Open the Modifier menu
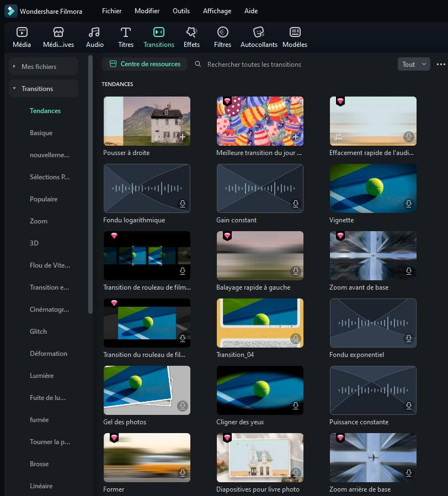Viewport: 448px width, 496px height. pos(147,10)
